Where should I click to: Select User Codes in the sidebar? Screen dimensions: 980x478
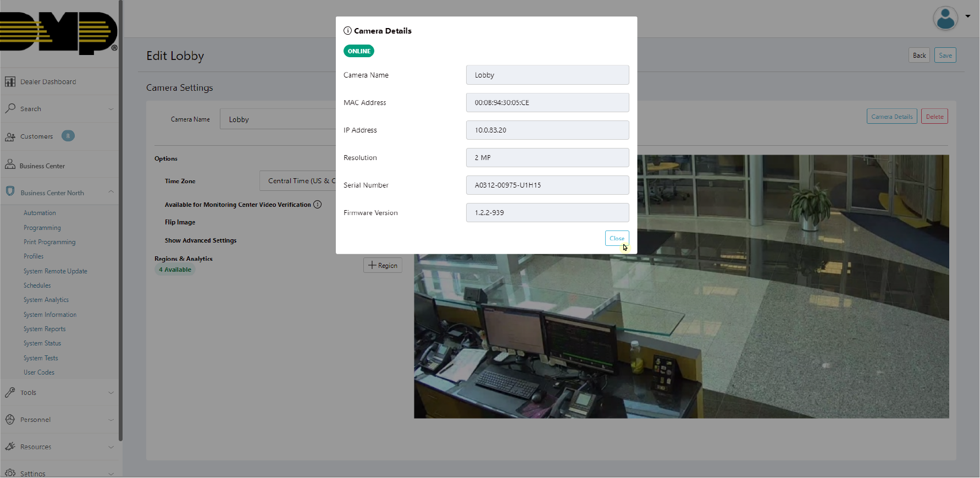(x=39, y=372)
